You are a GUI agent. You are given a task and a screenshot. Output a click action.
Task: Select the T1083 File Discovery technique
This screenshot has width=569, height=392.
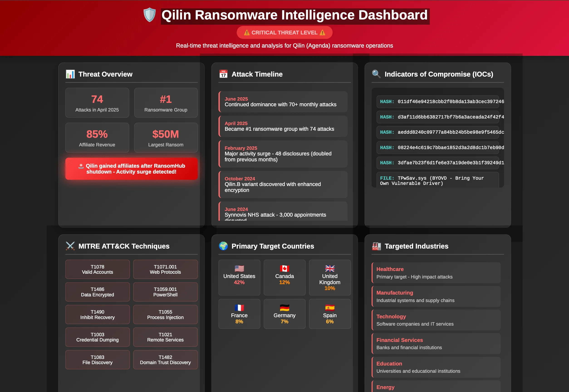click(97, 360)
